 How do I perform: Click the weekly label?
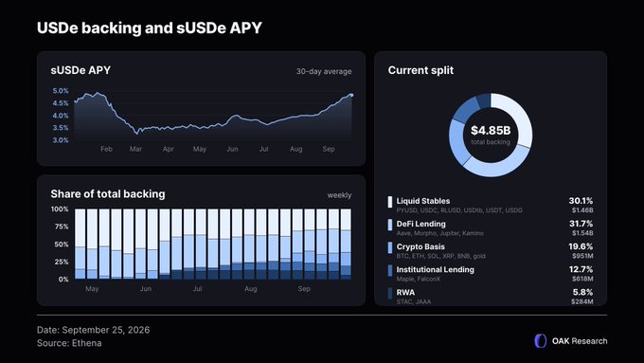pyautogui.click(x=339, y=195)
